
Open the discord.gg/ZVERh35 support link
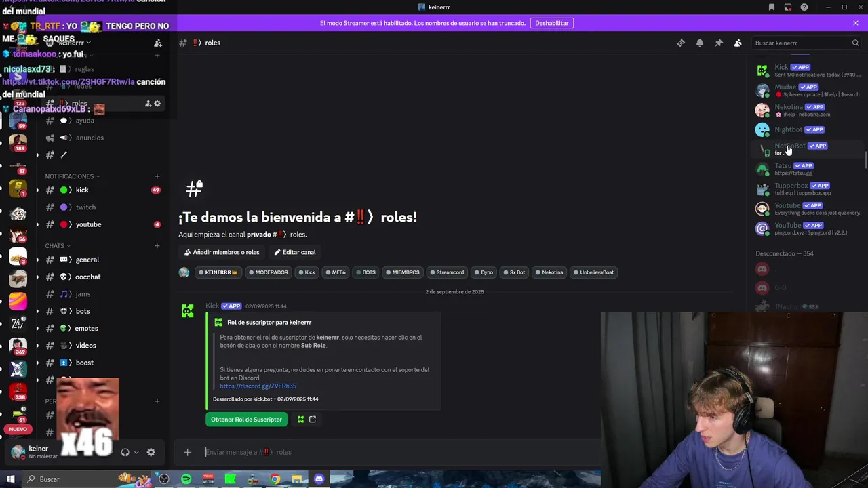coord(258,386)
